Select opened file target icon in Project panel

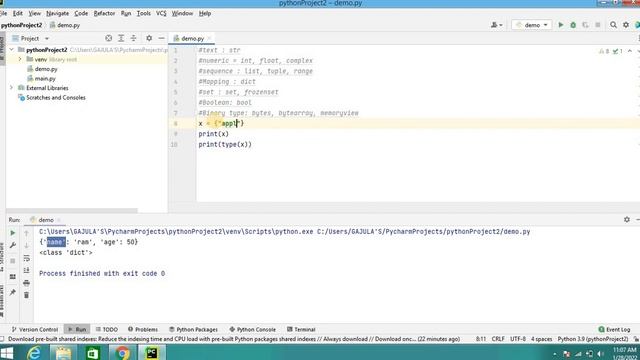point(109,38)
